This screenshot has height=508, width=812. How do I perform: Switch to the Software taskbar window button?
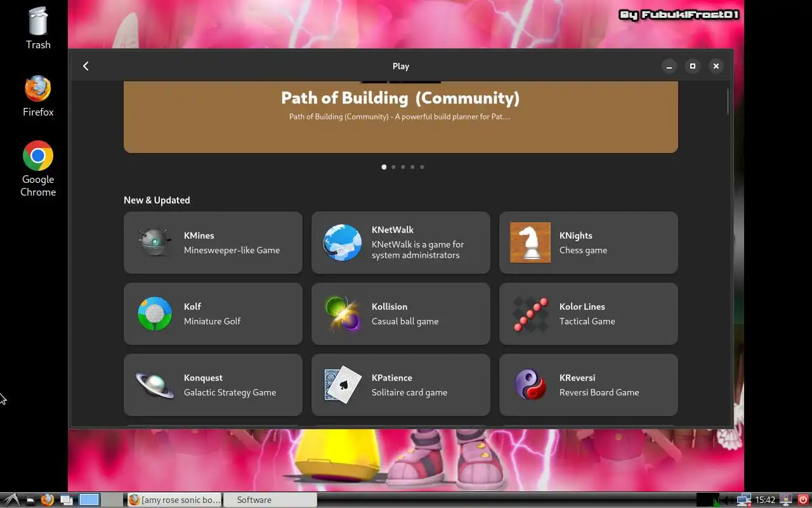pyautogui.click(x=270, y=500)
